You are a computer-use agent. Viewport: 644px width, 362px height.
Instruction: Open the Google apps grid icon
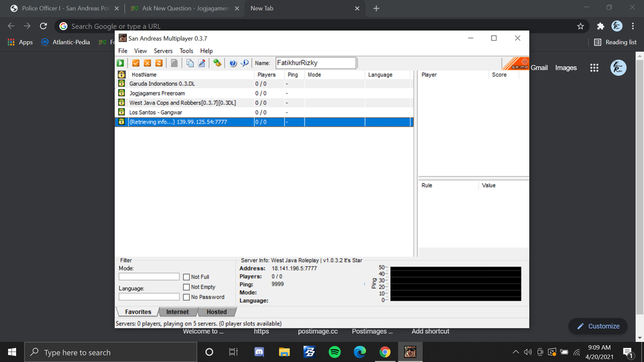coord(594,68)
